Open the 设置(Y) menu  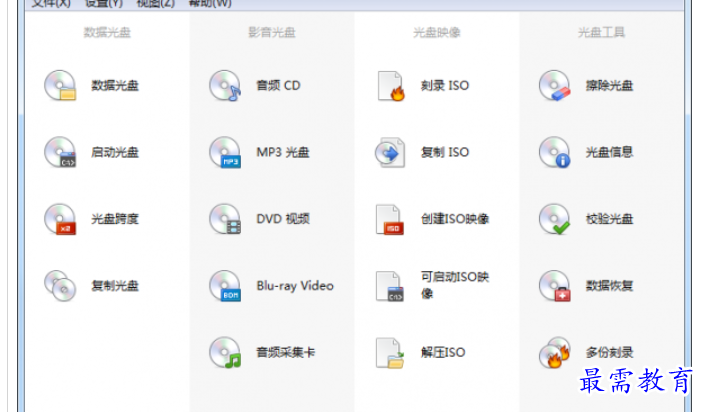coord(104,4)
